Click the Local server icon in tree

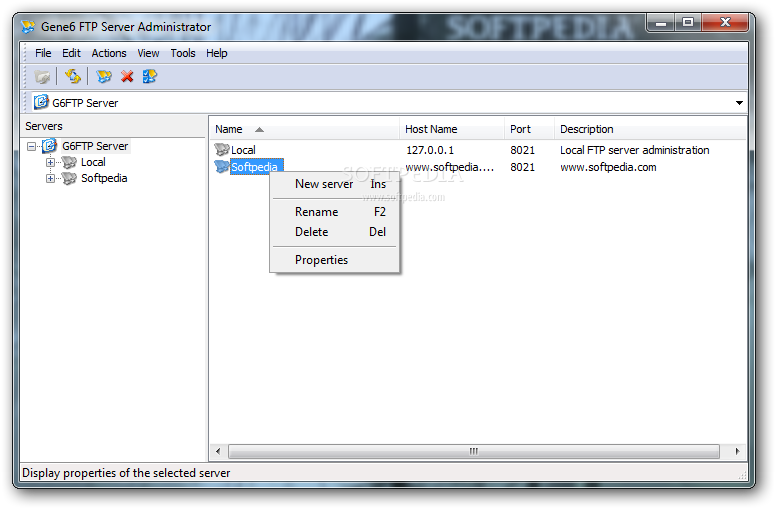click(x=69, y=162)
